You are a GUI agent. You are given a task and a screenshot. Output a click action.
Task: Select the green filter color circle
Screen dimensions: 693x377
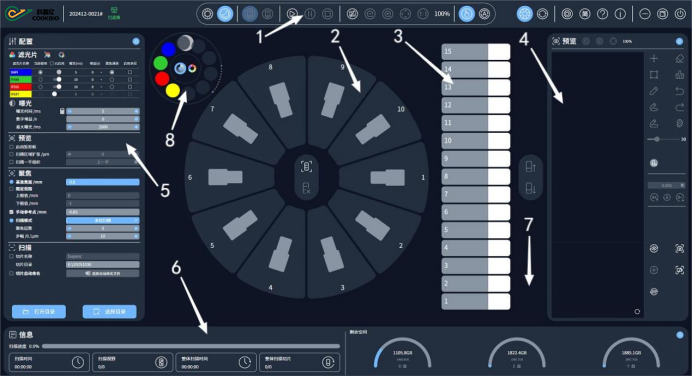(x=160, y=63)
